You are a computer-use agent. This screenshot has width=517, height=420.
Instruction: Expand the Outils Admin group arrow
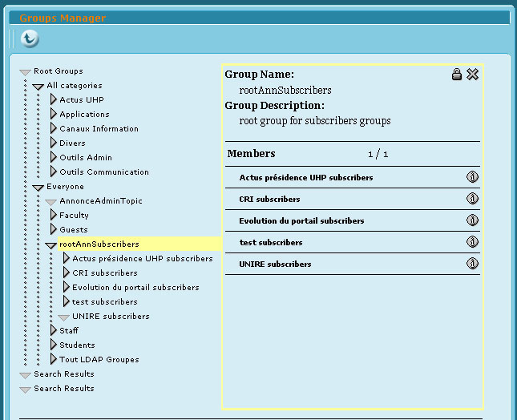pos(54,158)
